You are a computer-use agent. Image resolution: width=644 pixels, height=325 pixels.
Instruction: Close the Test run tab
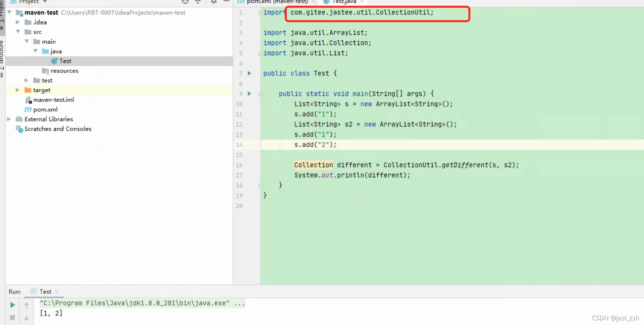(57, 292)
